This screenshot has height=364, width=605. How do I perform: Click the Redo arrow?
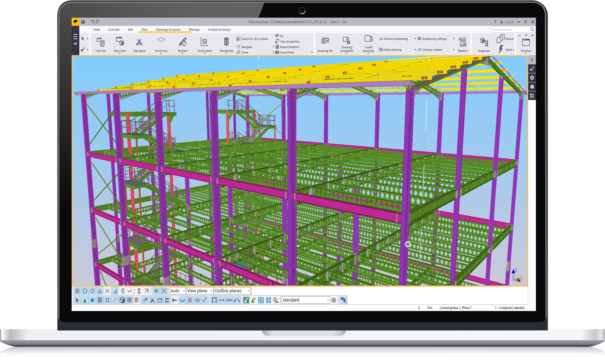(x=98, y=22)
